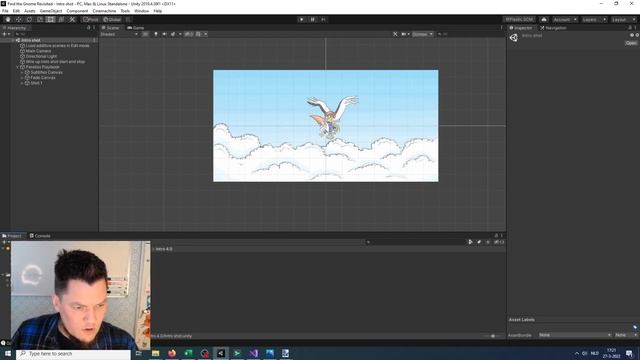Select the Scale tool
Screen dimensions: 640x360
(40, 20)
